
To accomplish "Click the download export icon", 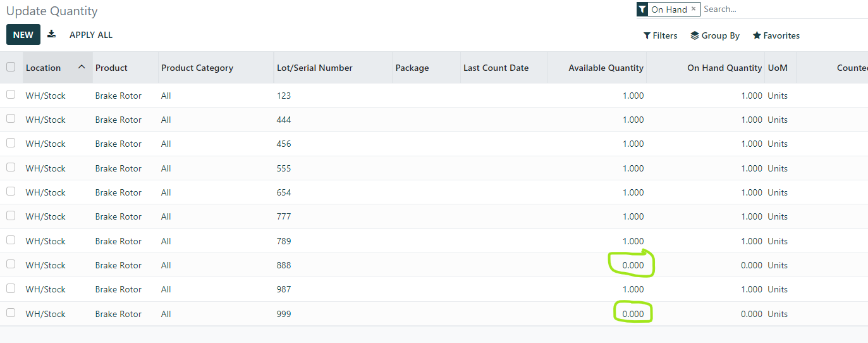I will 52,34.
